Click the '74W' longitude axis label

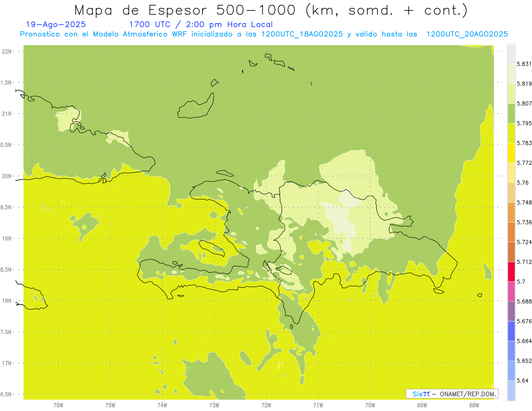(162, 405)
